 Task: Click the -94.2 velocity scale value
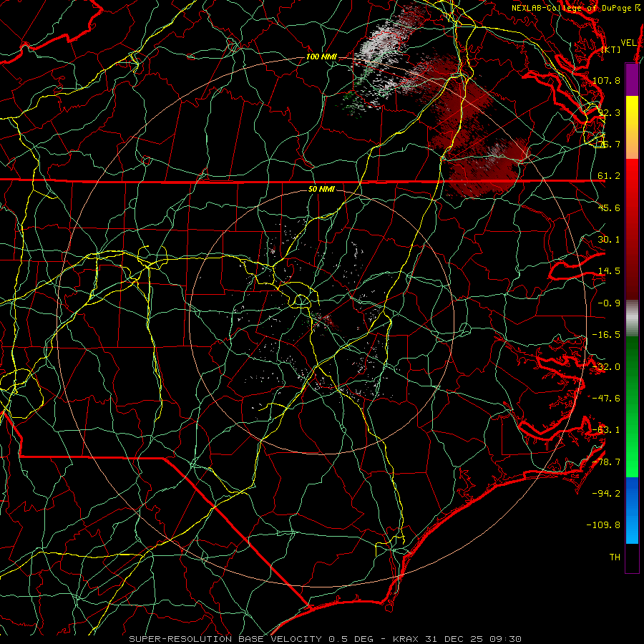(x=606, y=493)
